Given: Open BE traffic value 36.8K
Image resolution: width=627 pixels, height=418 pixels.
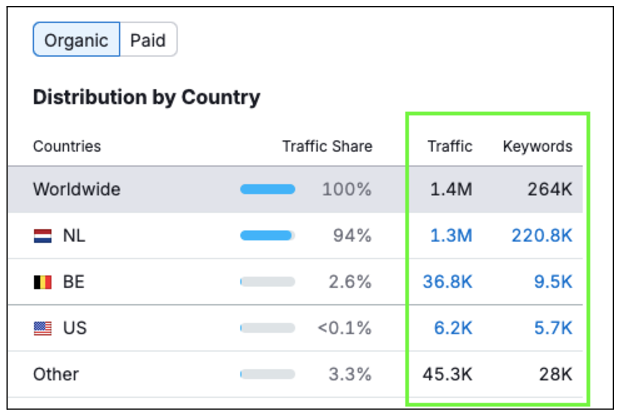Looking at the screenshot, I should click(x=447, y=282).
